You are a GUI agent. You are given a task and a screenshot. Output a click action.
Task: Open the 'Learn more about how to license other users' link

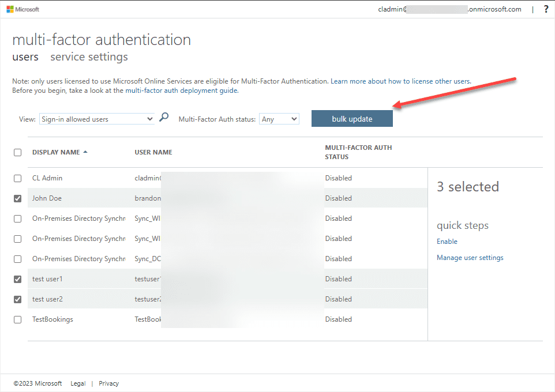tap(401, 81)
